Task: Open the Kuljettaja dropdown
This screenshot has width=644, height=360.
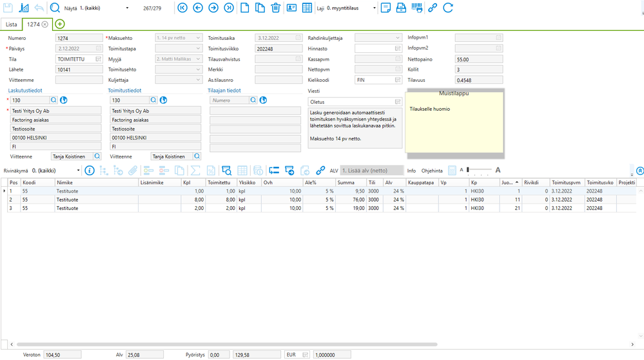Action: coord(198,80)
